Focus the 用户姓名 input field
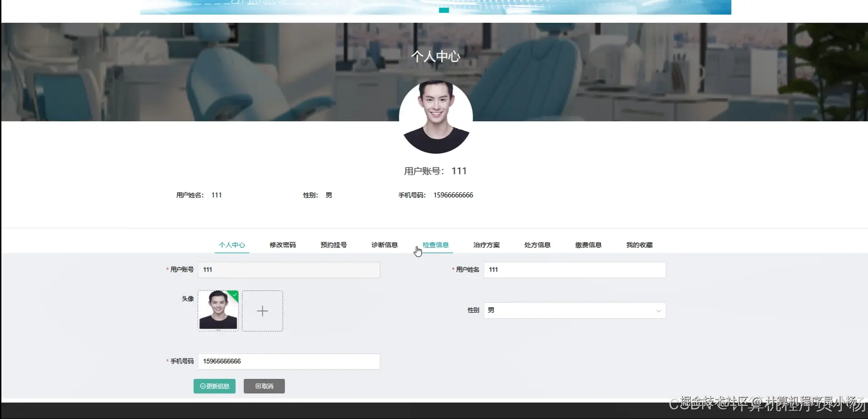The width and height of the screenshot is (868, 419). [574, 270]
